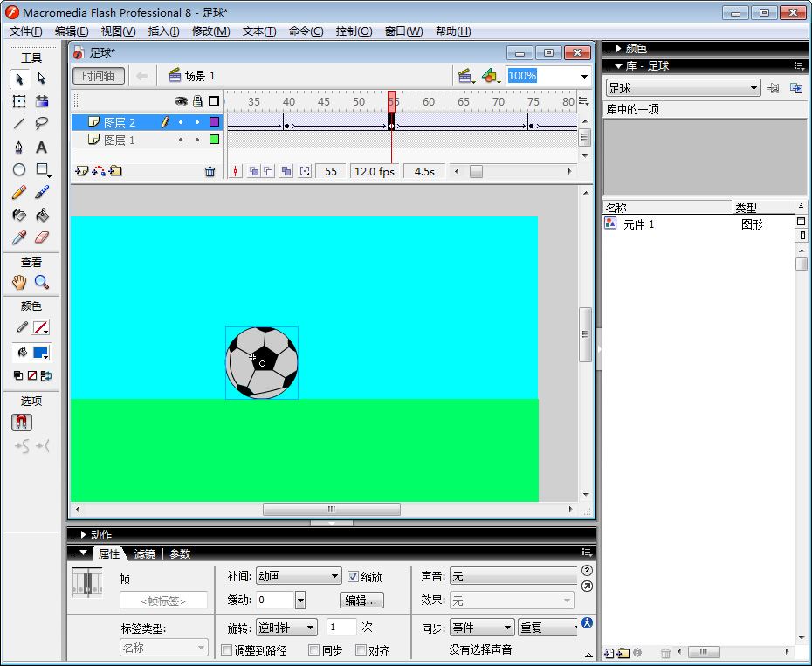
Task: Open the 控制(O) menu
Action: [x=354, y=31]
